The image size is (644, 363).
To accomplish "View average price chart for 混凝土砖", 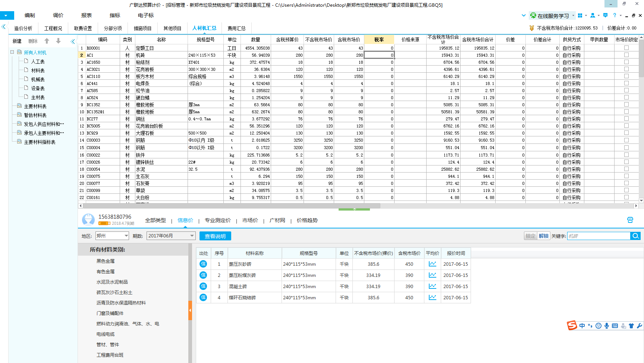I will pos(432,286).
